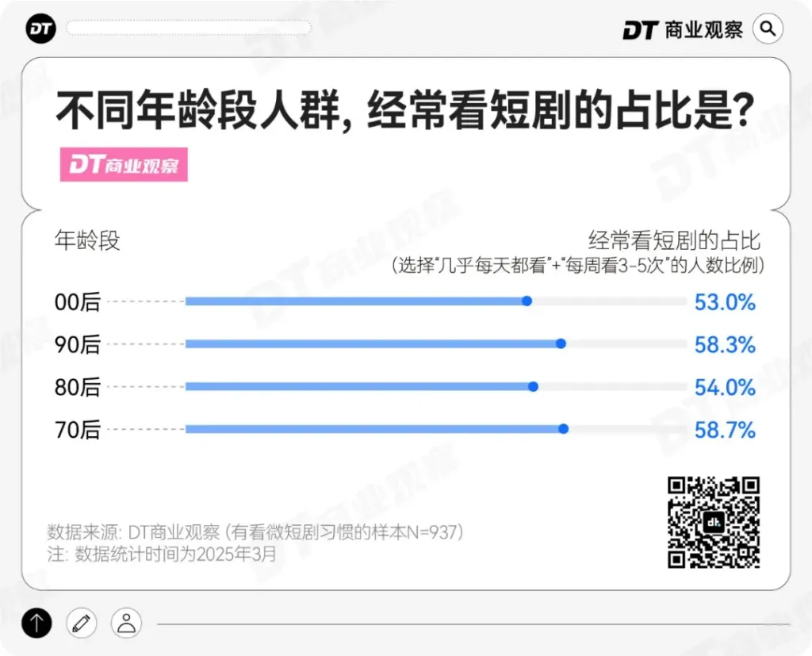The image size is (812, 656).
Task: Click the 90后 bar endpoint dot
Action: pos(561,344)
